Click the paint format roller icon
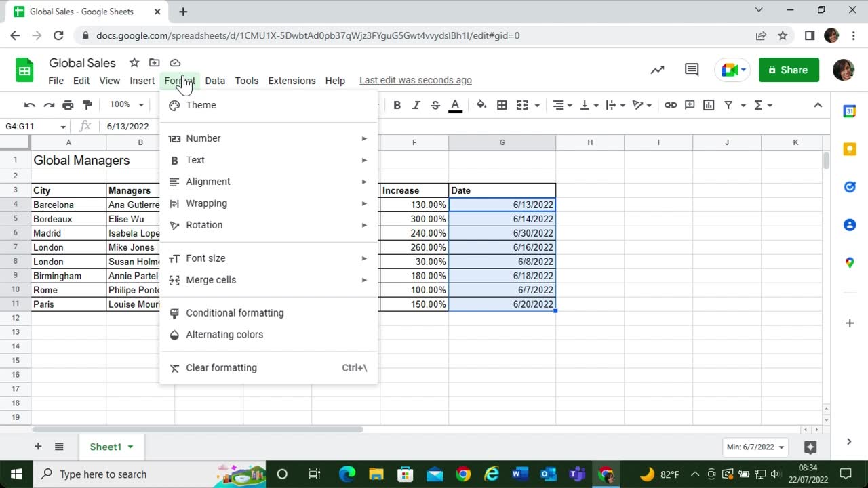Screen dimensions: 868x488 coord(87,105)
